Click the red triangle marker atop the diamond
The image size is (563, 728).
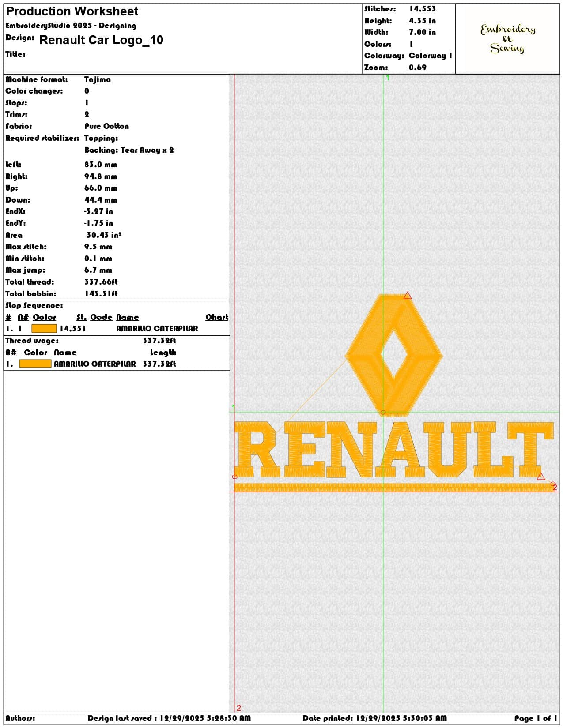point(408,296)
